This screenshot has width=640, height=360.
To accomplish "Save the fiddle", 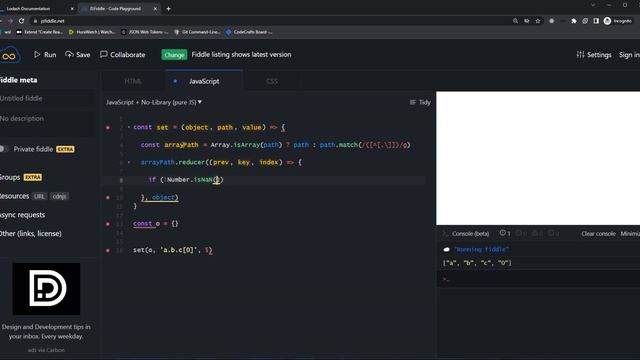I will (78, 55).
